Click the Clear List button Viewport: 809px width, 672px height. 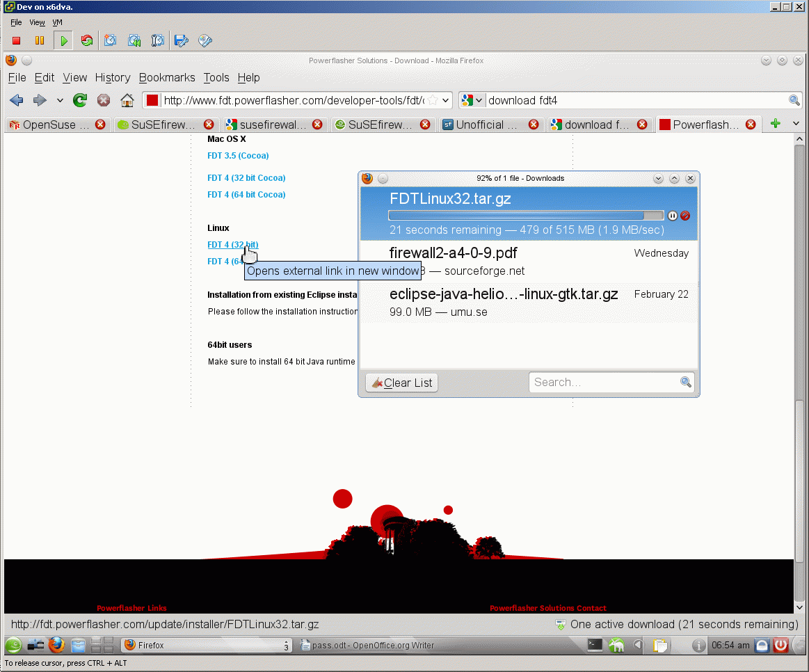click(x=402, y=383)
